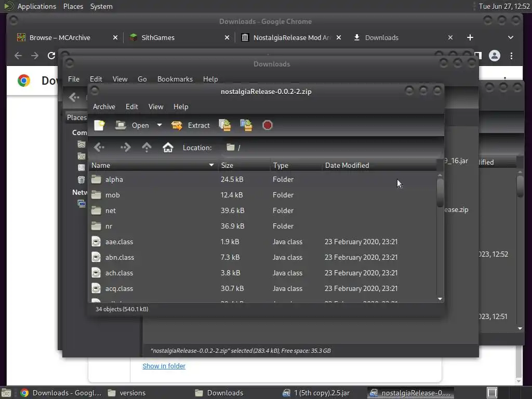
Task: Select the aae.class file
Action: [x=263, y=242]
